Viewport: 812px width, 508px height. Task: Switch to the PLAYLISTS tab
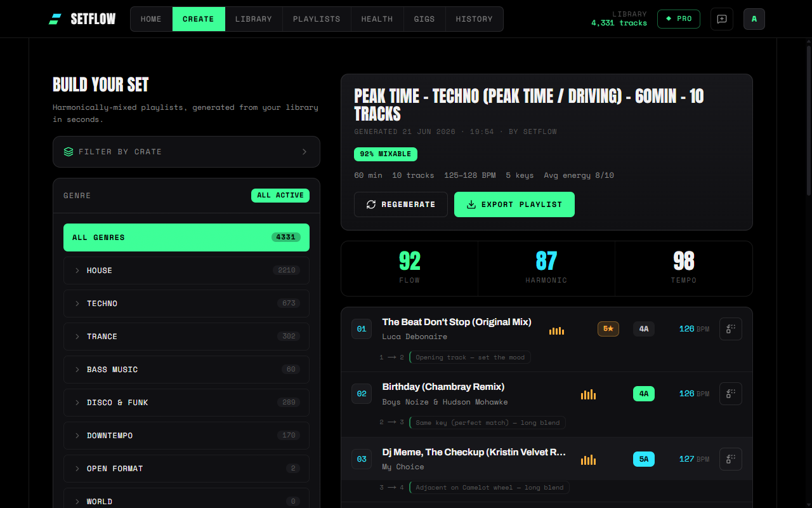317,19
